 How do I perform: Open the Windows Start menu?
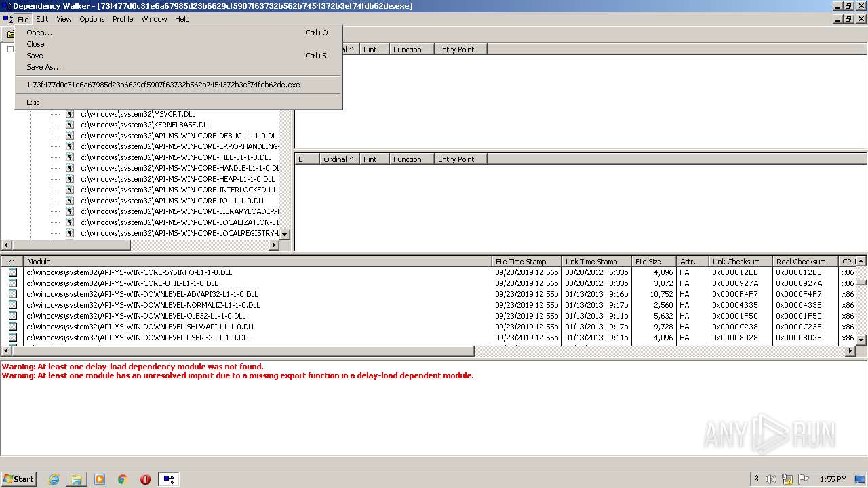tap(19, 479)
